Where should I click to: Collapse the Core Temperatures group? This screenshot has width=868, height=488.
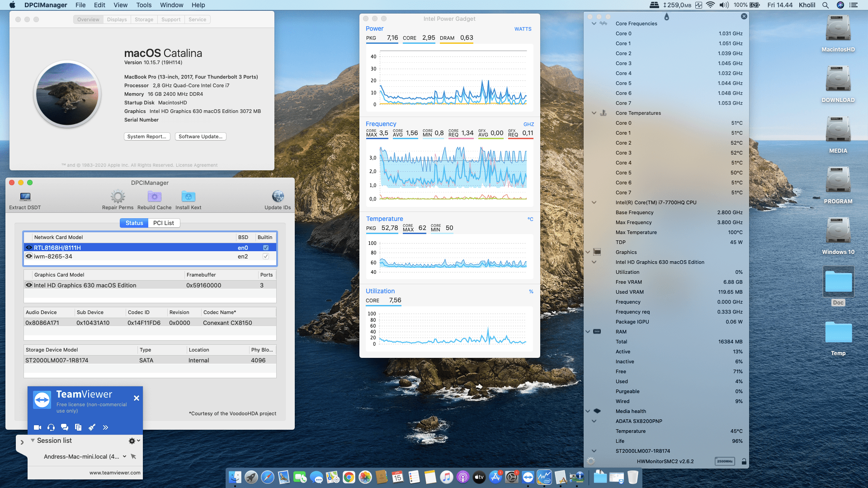point(594,113)
